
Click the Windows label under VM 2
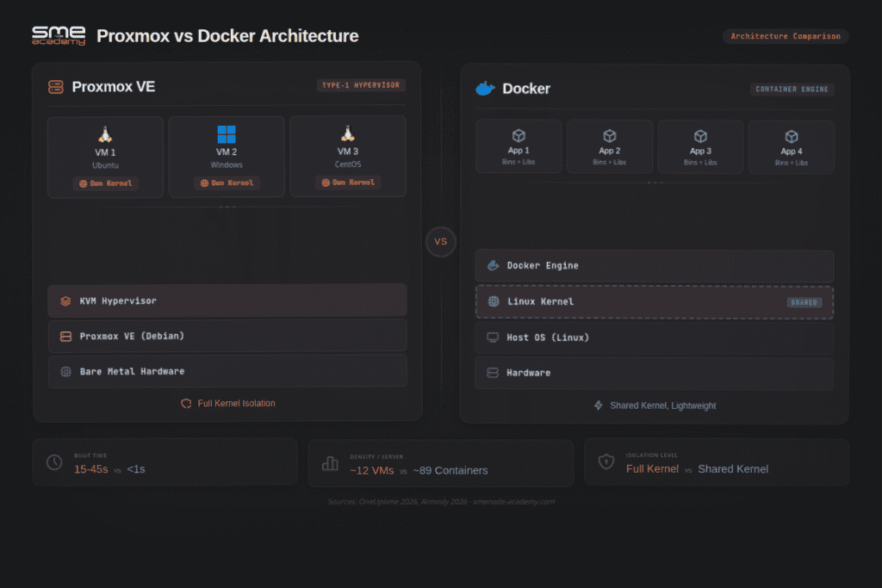pos(227,164)
